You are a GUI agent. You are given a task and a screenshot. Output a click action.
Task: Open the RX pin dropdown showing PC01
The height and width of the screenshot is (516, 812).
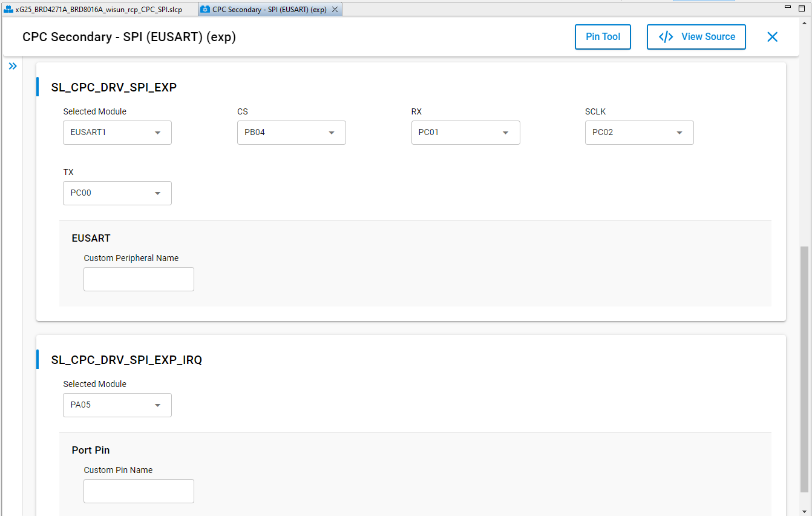465,133
